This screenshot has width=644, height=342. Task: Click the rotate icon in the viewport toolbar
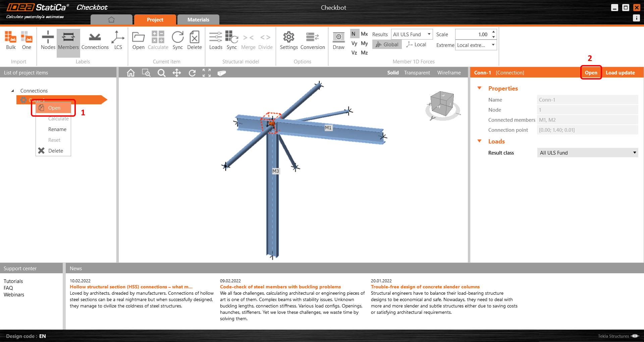[192, 73]
